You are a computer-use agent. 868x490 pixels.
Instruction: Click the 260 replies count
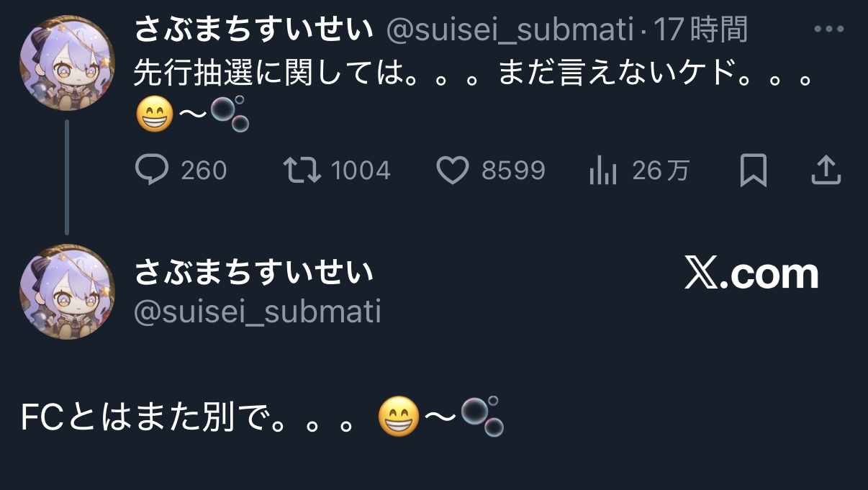click(204, 171)
